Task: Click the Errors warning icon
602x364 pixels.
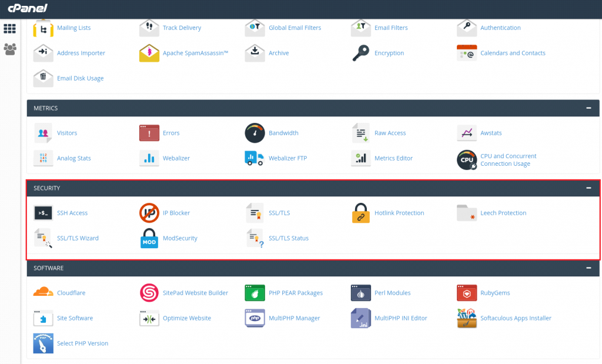Action: point(149,133)
